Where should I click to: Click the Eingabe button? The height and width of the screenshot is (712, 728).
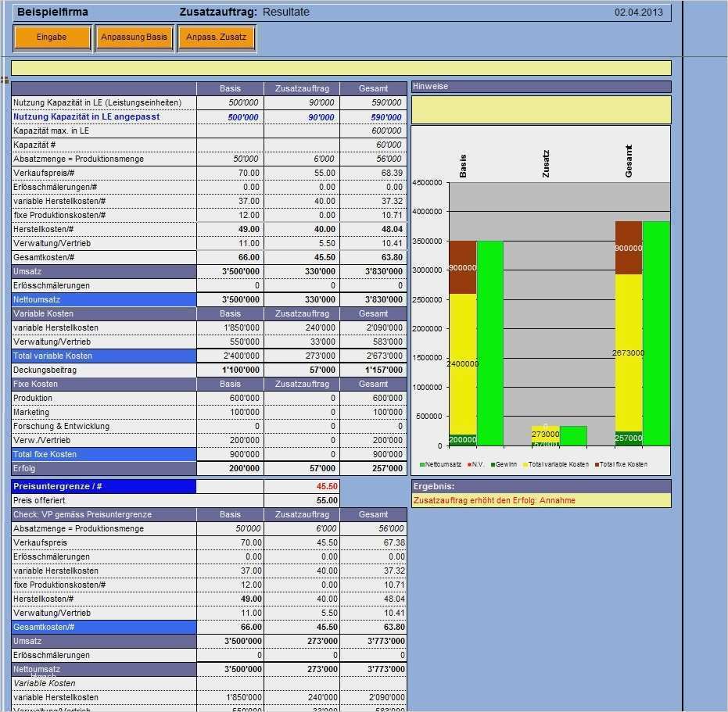click(x=52, y=37)
